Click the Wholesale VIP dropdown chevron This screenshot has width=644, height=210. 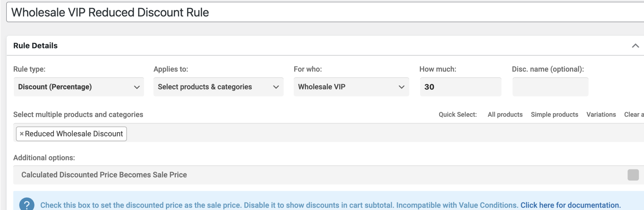click(x=402, y=87)
